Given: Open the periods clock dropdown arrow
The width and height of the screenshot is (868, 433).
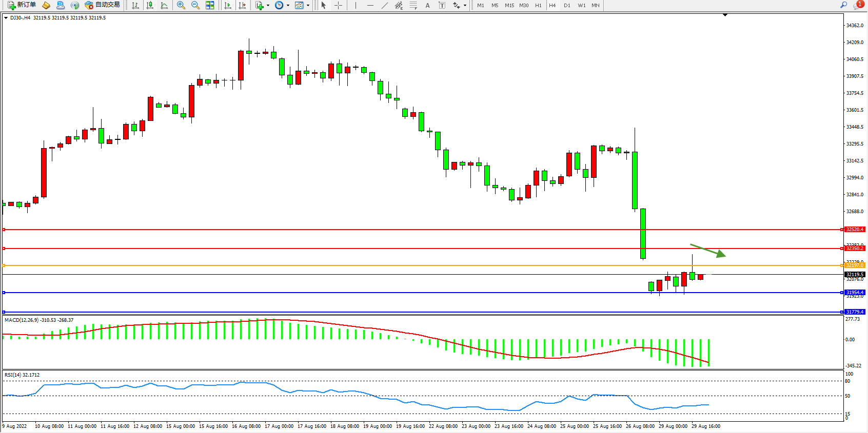Looking at the screenshot, I should pos(288,6).
